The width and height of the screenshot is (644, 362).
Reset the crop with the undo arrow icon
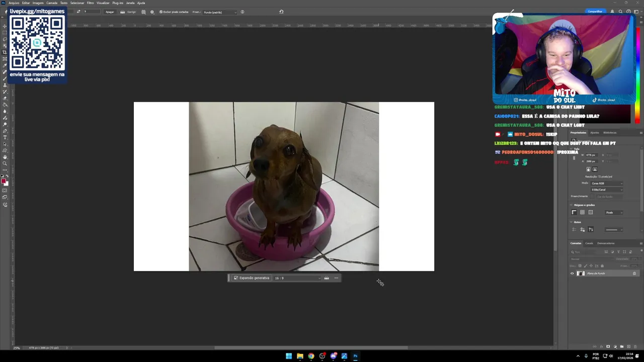281,12
